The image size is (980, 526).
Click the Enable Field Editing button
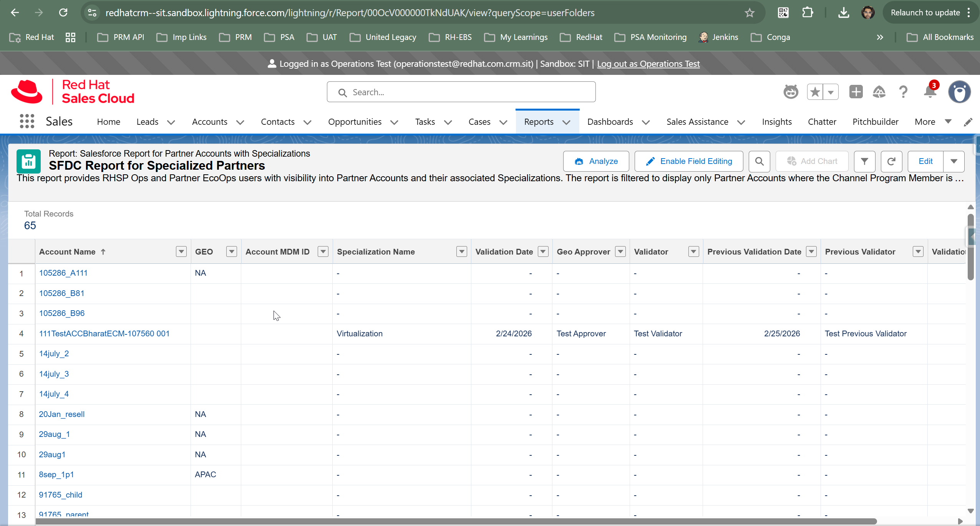pos(689,161)
